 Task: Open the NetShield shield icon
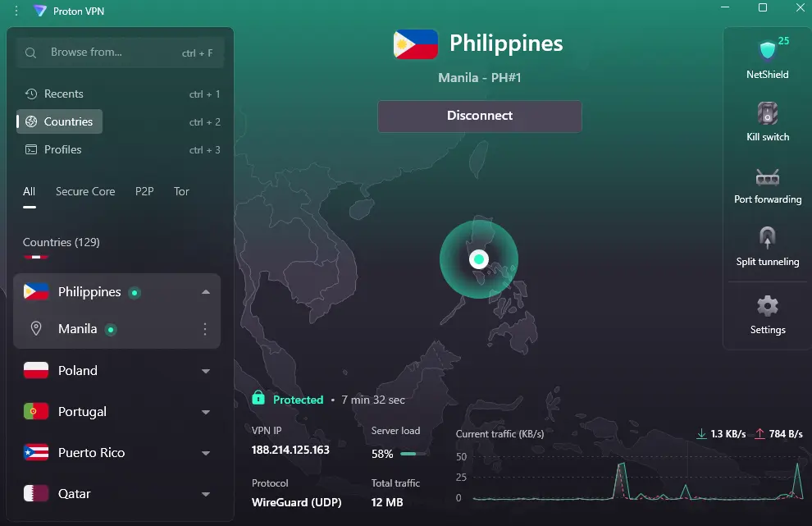(768, 51)
